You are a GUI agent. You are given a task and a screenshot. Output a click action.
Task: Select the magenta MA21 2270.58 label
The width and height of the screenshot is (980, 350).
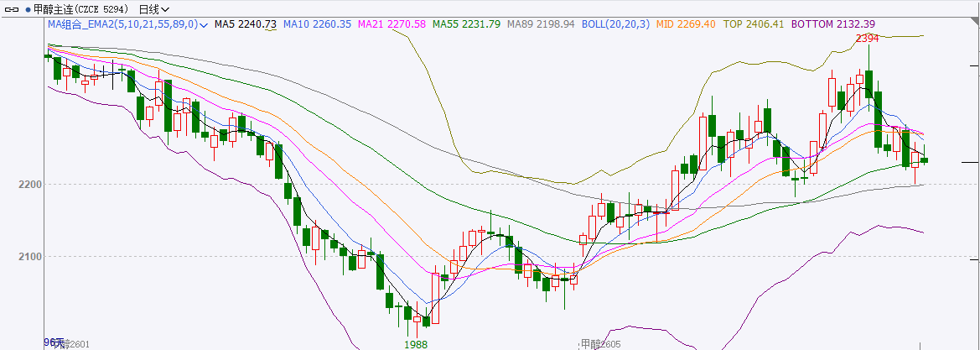[391, 24]
